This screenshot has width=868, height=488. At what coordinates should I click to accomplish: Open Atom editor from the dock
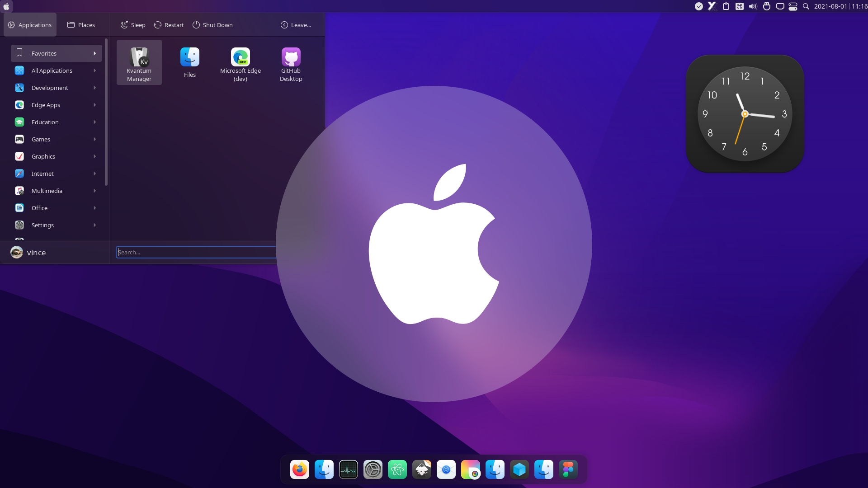[x=397, y=469]
